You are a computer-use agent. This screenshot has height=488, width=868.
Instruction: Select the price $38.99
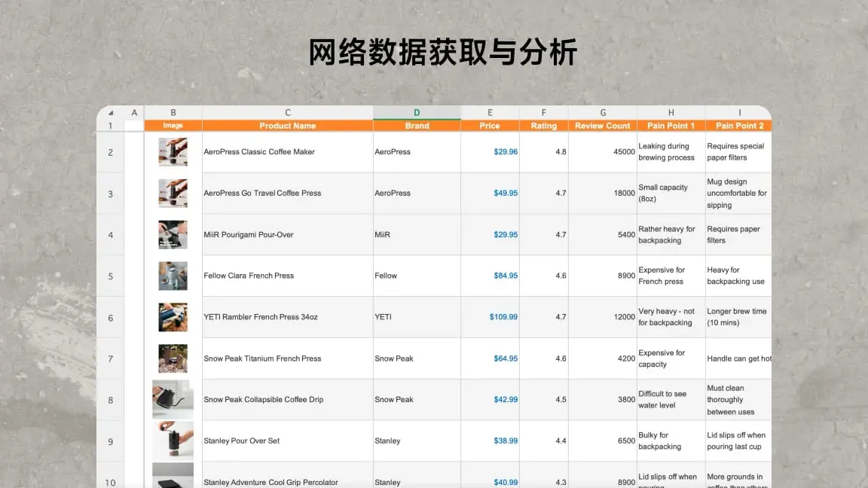490,441
